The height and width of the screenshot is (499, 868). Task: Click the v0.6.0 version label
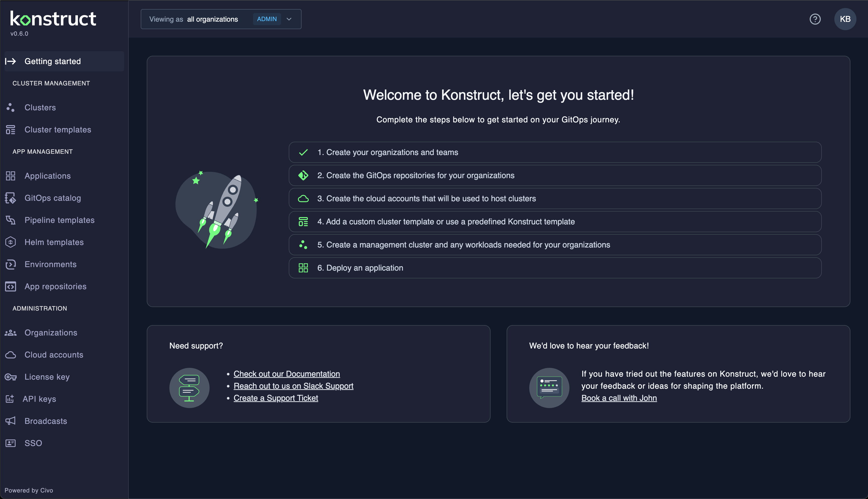coord(19,34)
